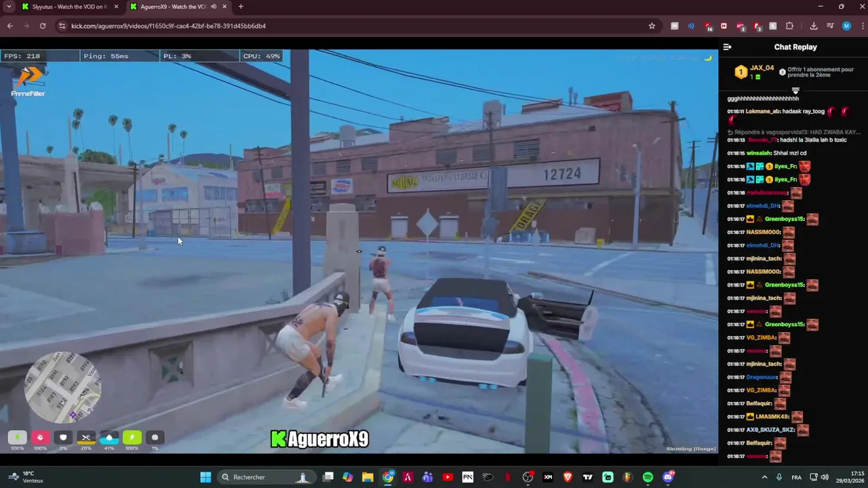Close the Slyyutus VOD tab
This screenshot has width=868, height=488.
pos(116,7)
